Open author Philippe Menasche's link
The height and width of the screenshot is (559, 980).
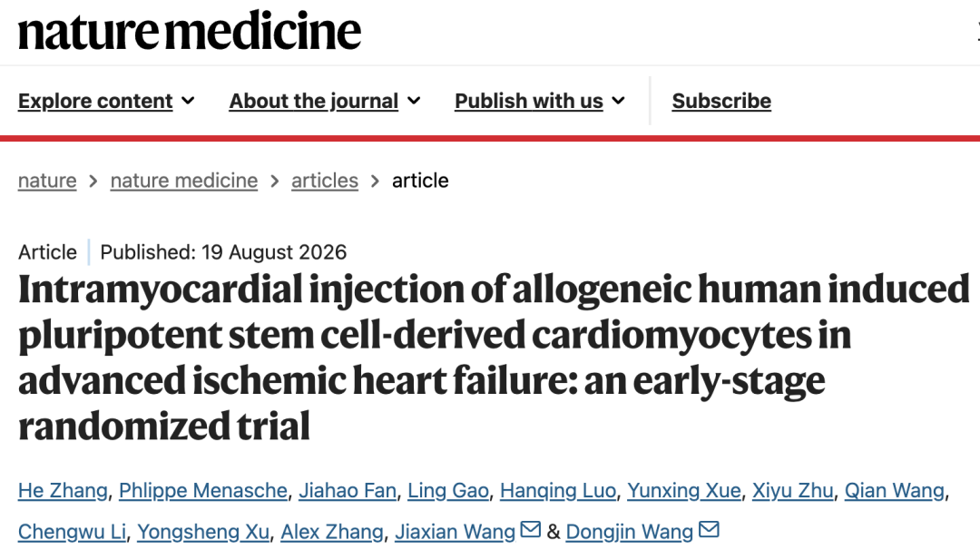(x=203, y=491)
